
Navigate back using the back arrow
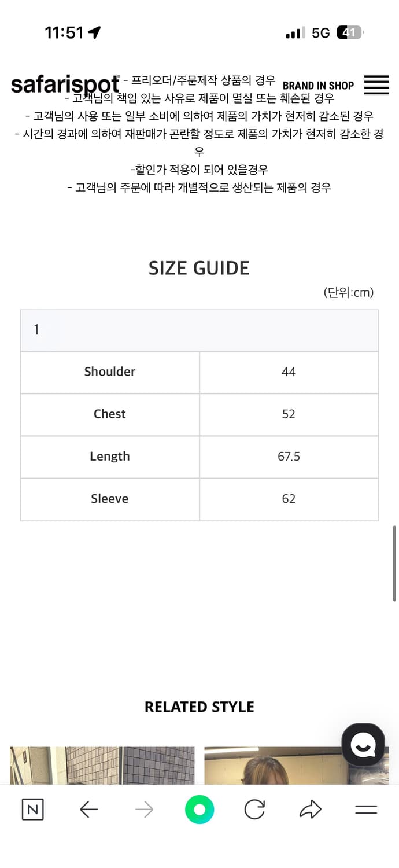tap(88, 810)
